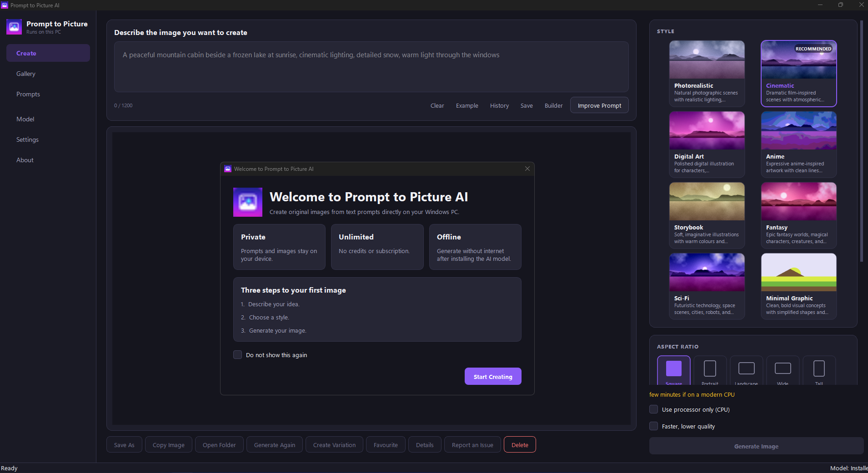Select the Wide aspect ratio icon

783,368
